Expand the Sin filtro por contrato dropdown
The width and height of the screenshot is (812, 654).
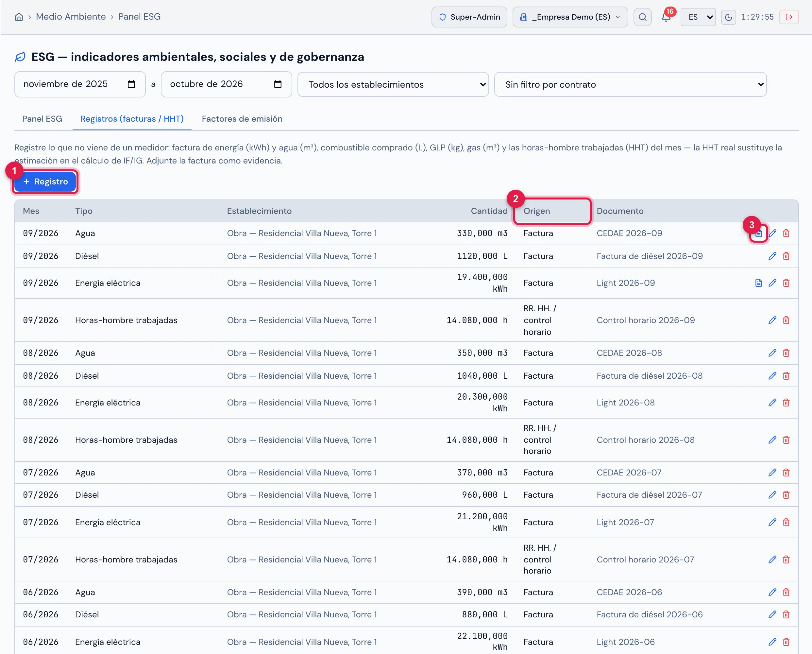(x=630, y=84)
